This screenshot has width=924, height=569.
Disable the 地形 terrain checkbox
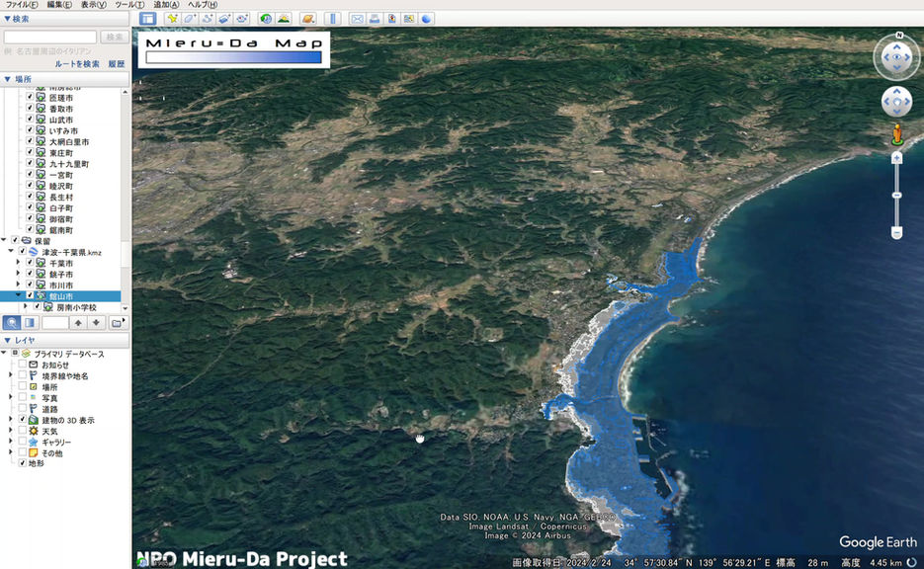point(23,463)
